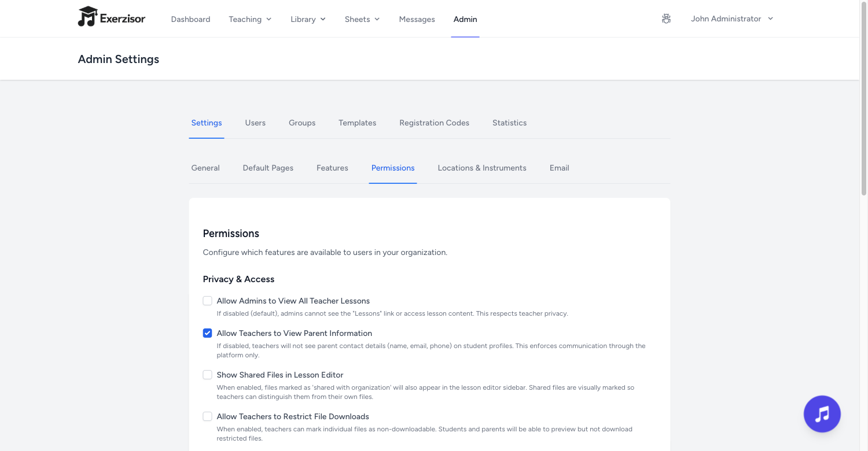Screen dimensions: 868x451
Task: Click the page vertical scrollbar
Action: tap(864, 98)
